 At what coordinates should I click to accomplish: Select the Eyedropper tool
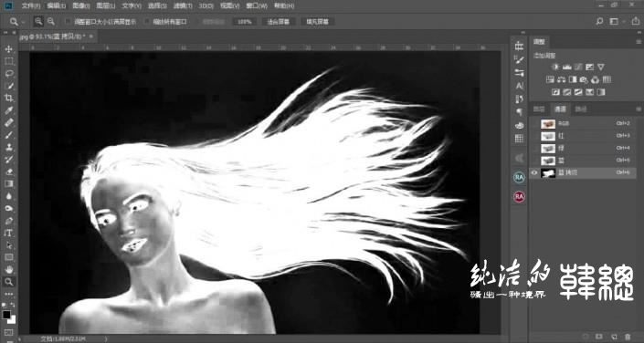[x=8, y=110]
